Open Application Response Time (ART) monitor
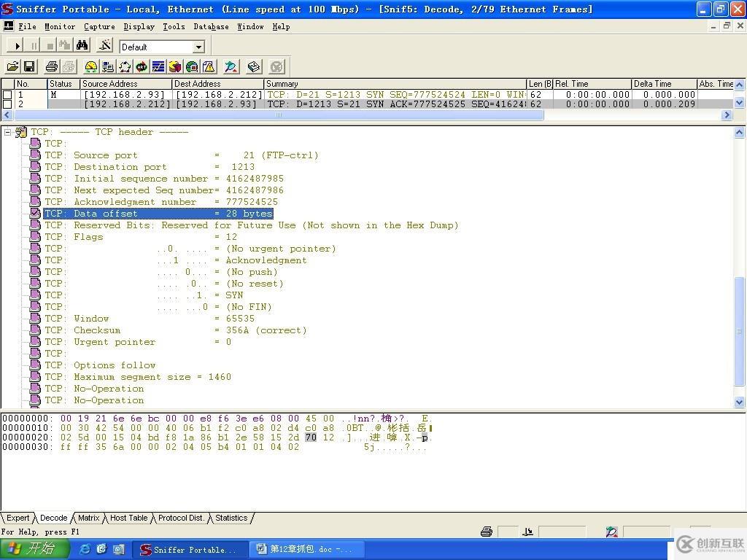The image size is (747, 560). coord(142,66)
